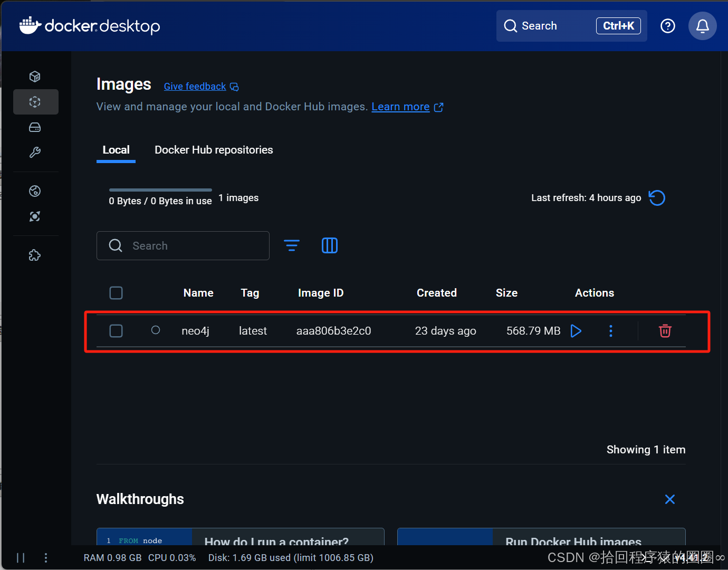Viewport: 728px width, 570px height.
Task: Click the Disk usage status entry
Action: [291, 558]
